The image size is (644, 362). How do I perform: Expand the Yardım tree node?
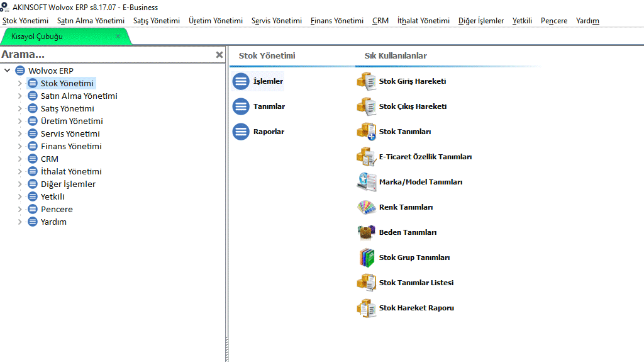tap(19, 222)
